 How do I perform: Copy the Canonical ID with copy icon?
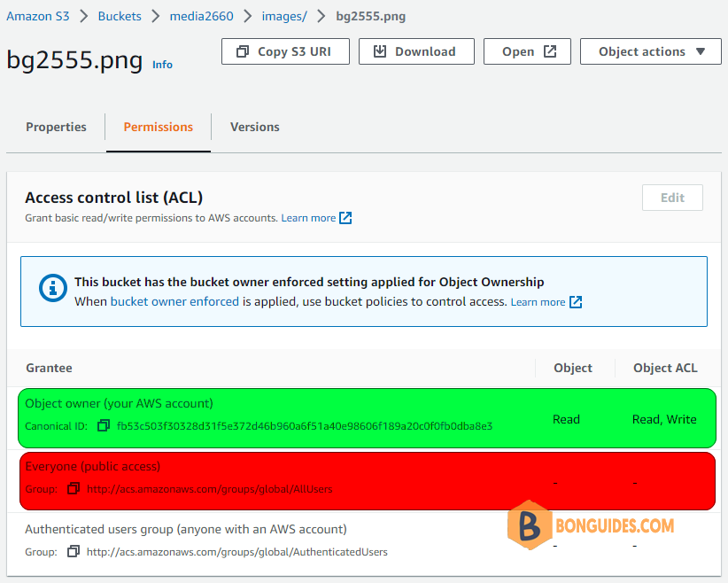[104, 425]
